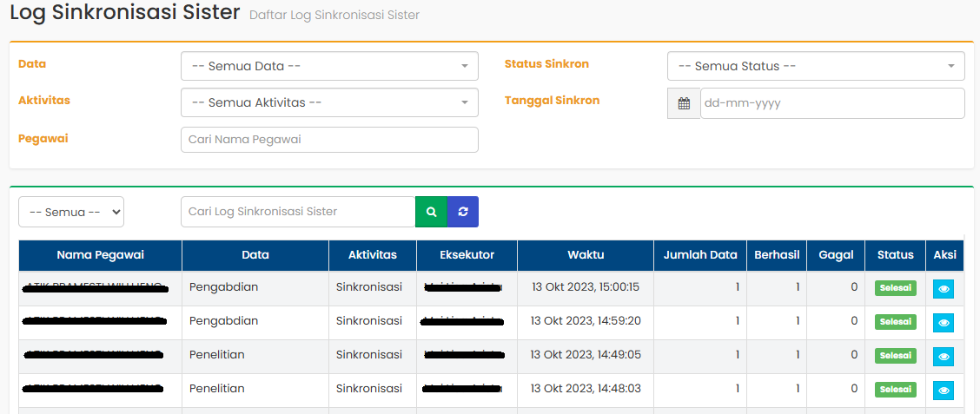Click the Cari Nama Pegawai field
The height and width of the screenshot is (414, 980).
[329, 140]
